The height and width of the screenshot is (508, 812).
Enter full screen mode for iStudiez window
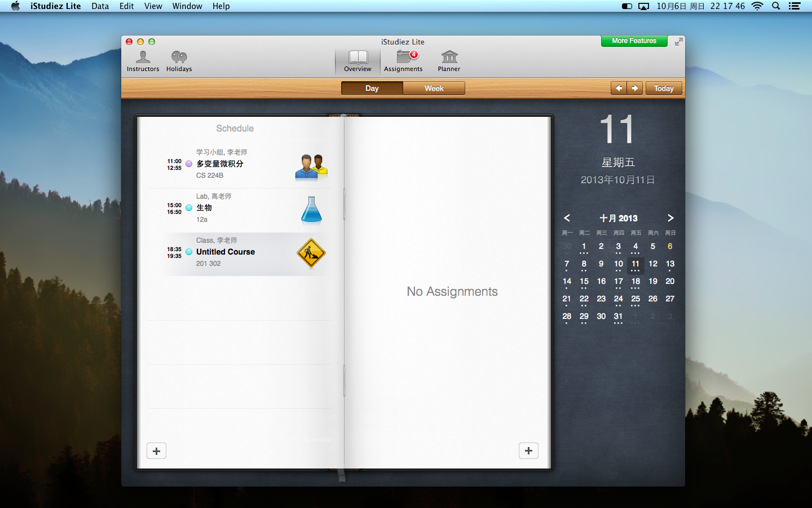(x=678, y=42)
